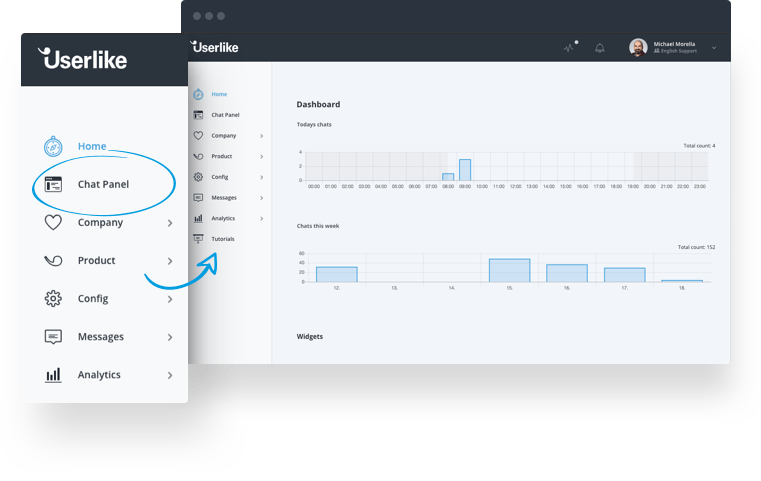Click the 09:00 bar in Todays chats
This screenshot has width=761, height=481.
pos(465,170)
